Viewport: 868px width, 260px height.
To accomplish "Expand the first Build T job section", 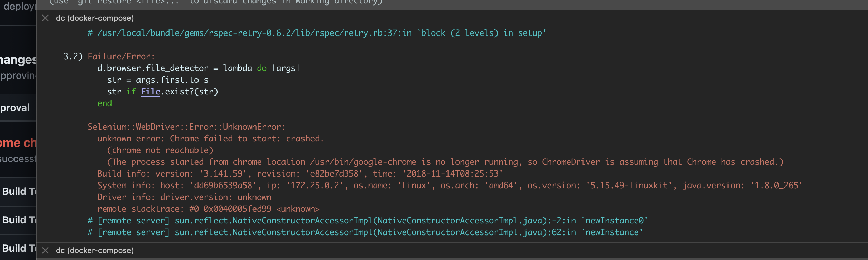I will (x=17, y=191).
